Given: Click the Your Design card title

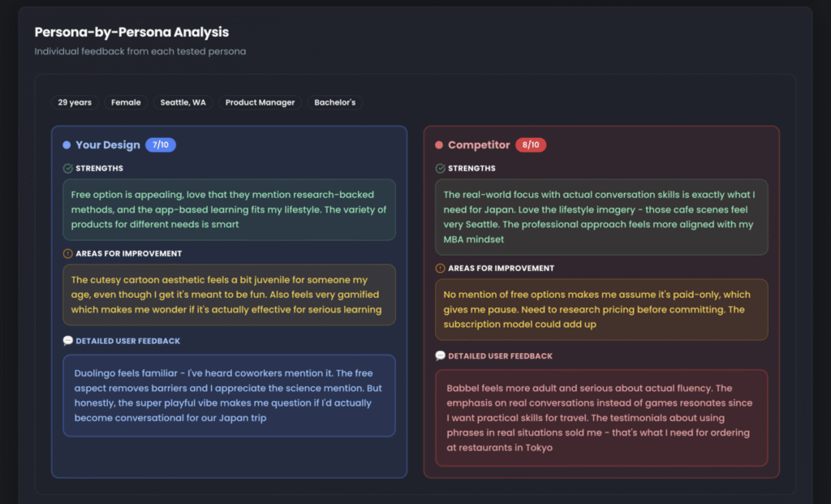Looking at the screenshot, I should [107, 145].
